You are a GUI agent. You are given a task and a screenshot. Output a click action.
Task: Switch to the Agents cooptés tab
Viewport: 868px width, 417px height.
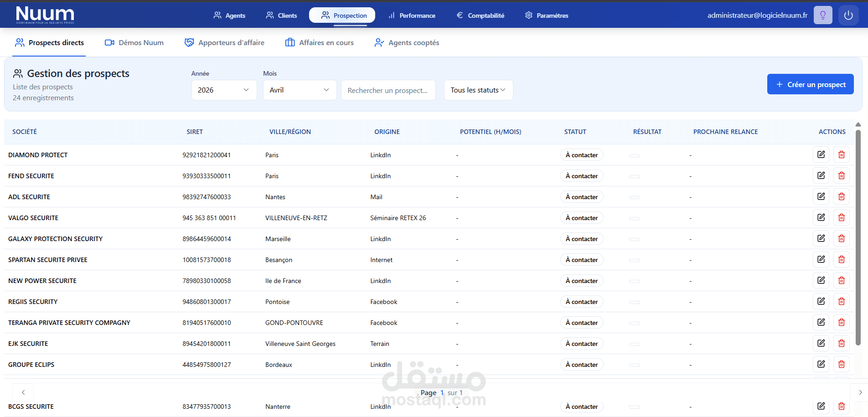click(407, 43)
